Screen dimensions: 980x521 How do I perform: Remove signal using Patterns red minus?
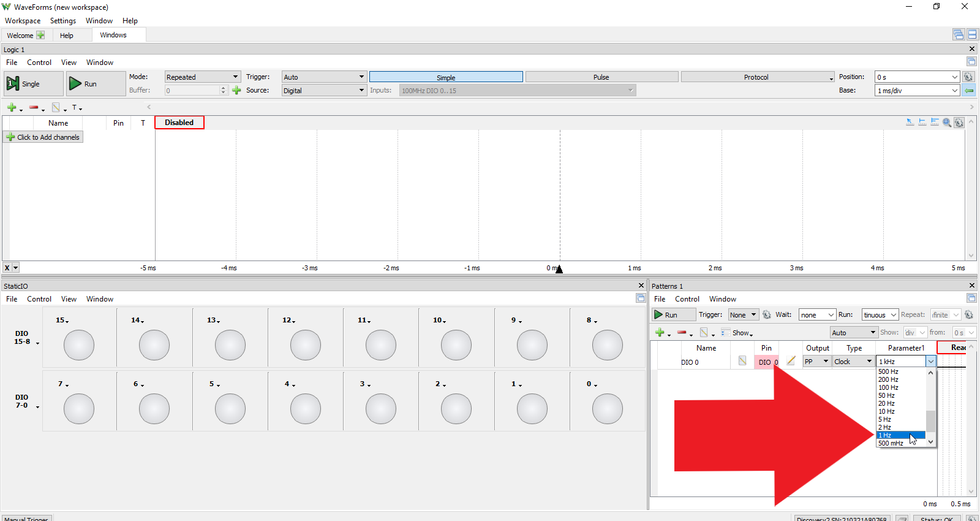[x=682, y=333]
